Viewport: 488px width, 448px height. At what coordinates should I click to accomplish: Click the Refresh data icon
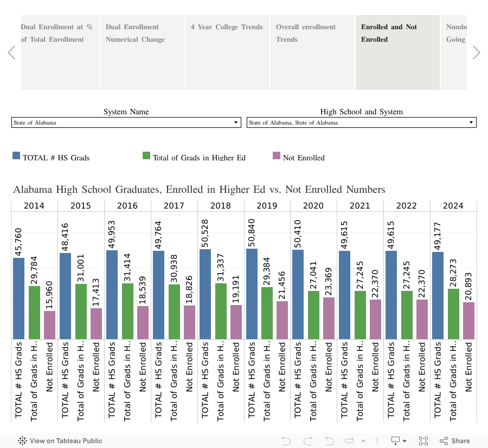[x=350, y=440]
